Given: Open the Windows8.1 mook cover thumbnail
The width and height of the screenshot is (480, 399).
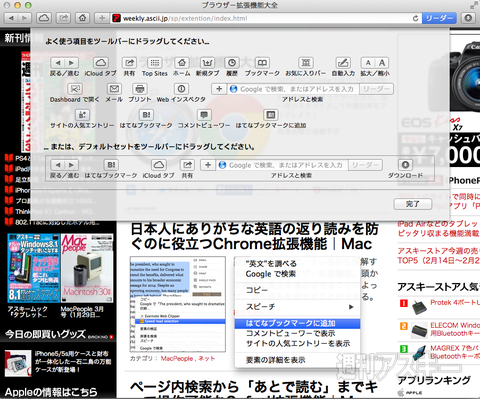Looking at the screenshot, I should pyautogui.click(x=33, y=268).
